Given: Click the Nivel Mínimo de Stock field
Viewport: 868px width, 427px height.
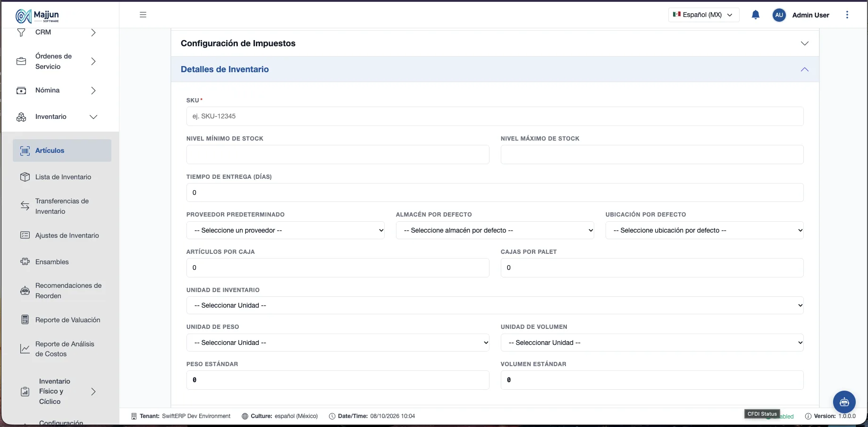Looking at the screenshot, I should pyautogui.click(x=338, y=154).
